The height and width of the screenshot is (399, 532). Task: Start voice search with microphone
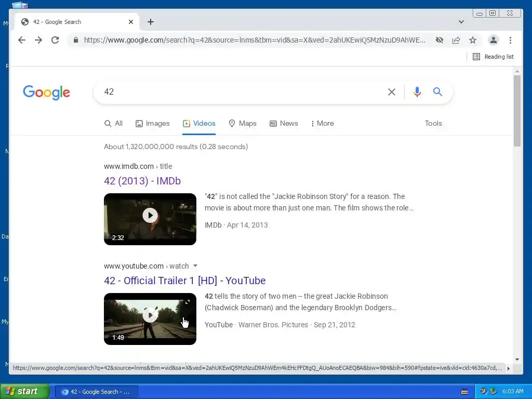click(x=417, y=92)
